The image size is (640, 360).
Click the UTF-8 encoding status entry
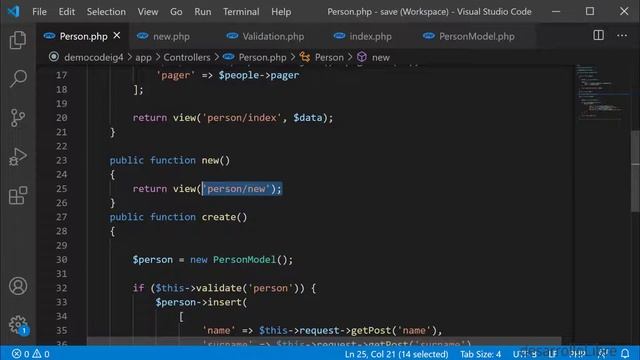point(524,354)
